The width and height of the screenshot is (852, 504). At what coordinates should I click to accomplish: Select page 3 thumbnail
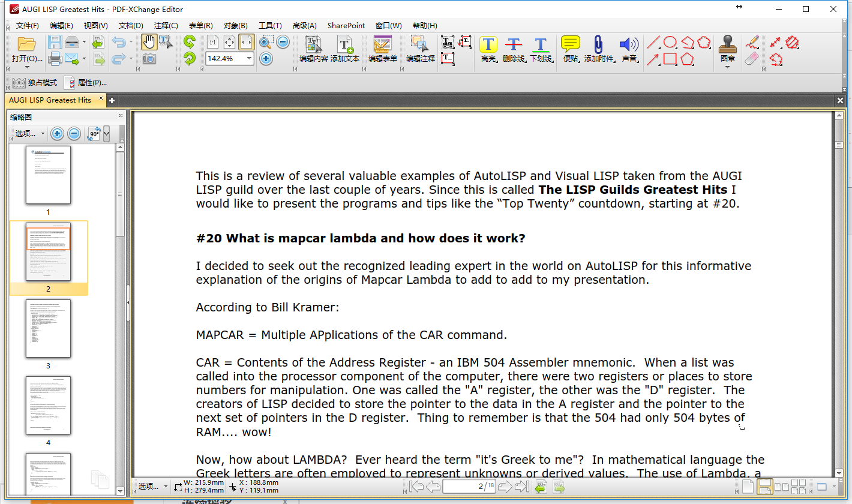point(48,329)
